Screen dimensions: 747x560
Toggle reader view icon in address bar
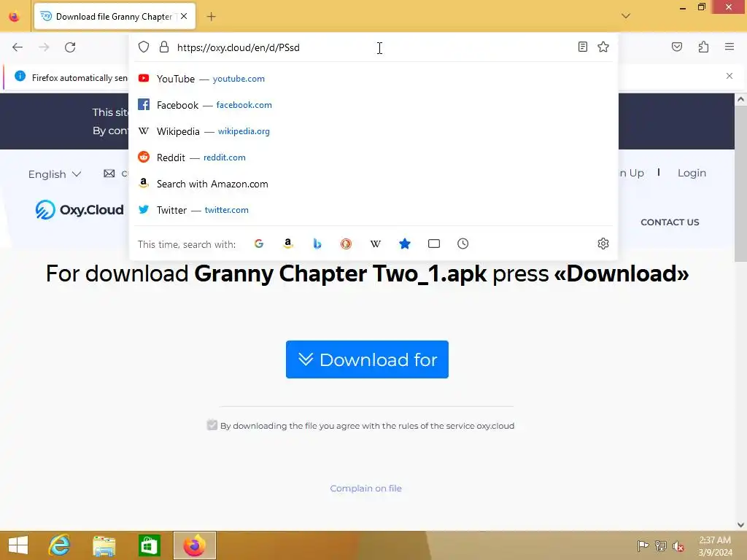pyautogui.click(x=582, y=47)
